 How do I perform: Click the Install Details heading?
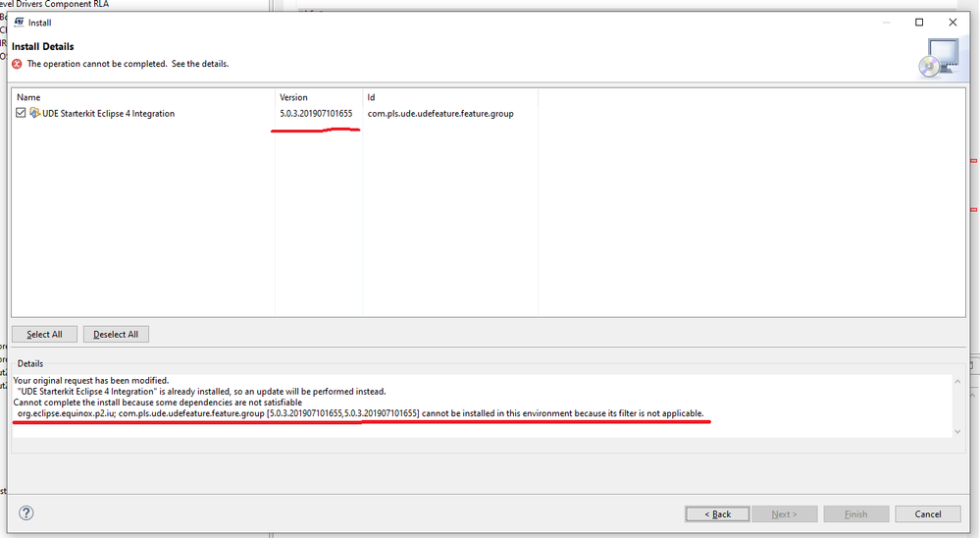(42, 46)
